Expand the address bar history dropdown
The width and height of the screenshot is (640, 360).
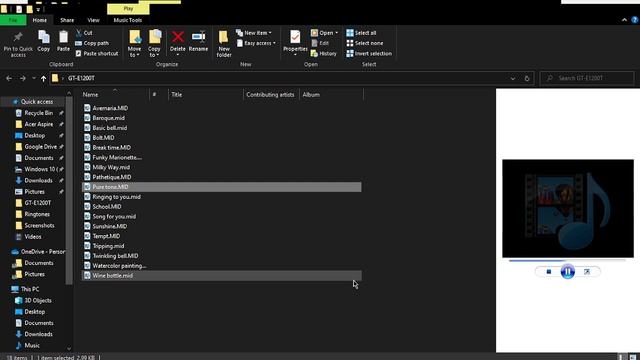(x=513, y=78)
